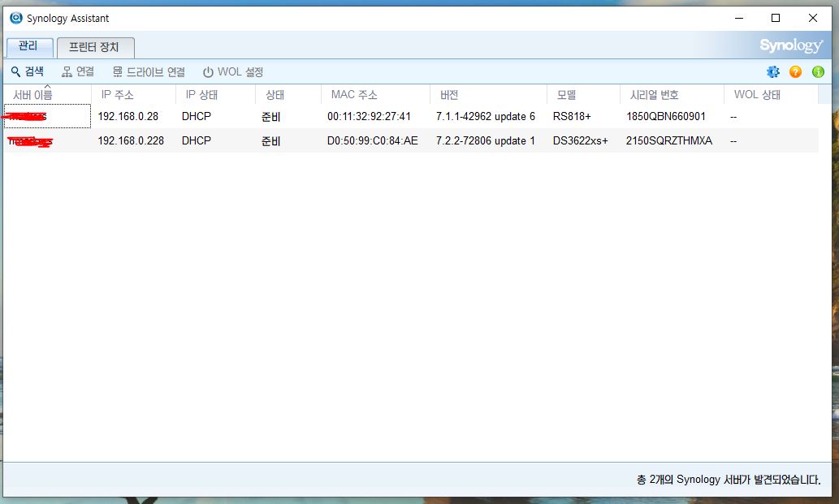Click the 검색 search toolbar button
Image resolution: width=839 pixels, height=504 pixels.
28,71
